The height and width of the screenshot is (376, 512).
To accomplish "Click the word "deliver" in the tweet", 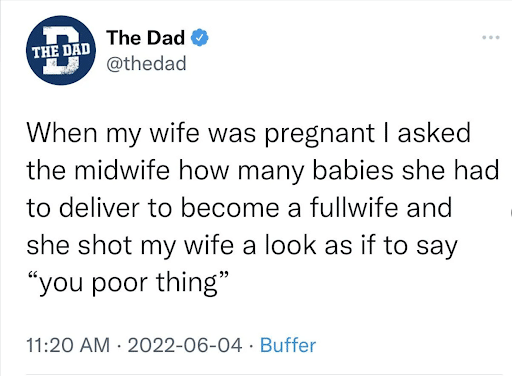I will 99,207.
